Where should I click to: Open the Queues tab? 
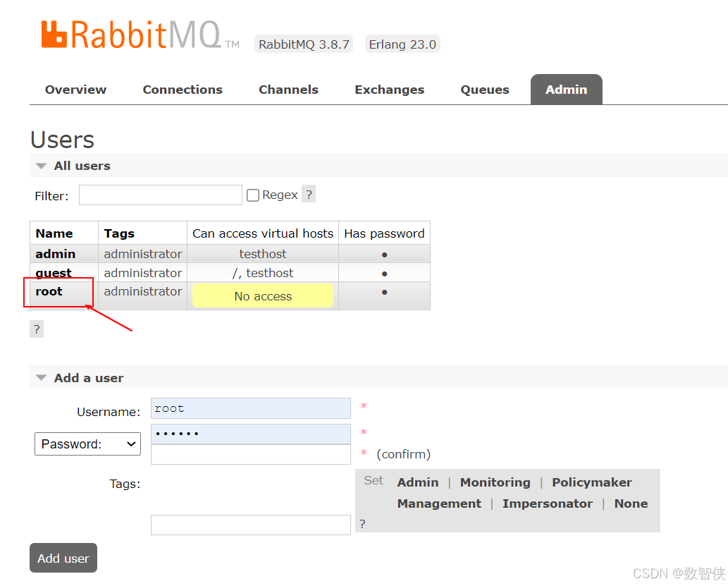(x=484, y=90)
